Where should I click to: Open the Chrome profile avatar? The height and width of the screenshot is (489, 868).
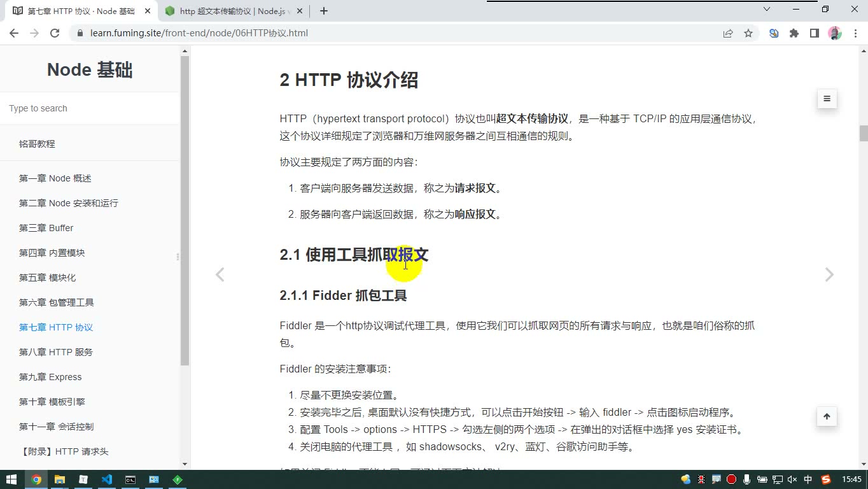point(835,33)
